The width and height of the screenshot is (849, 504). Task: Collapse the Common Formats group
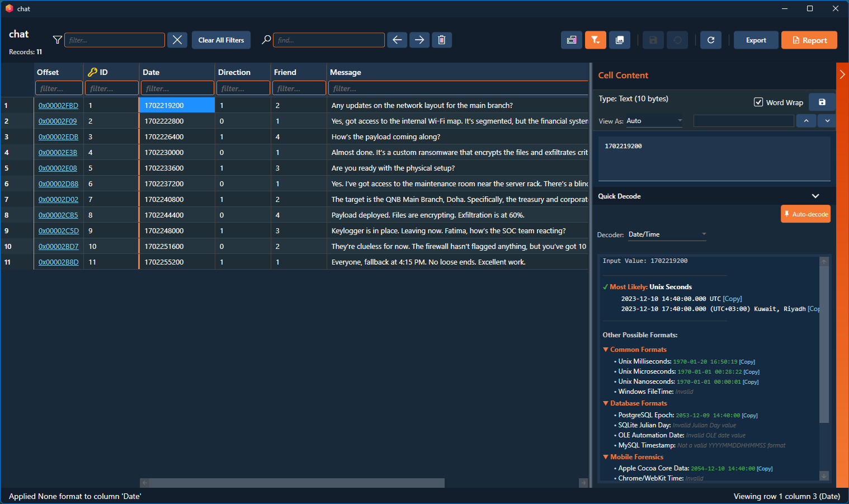tap(606, 350)
